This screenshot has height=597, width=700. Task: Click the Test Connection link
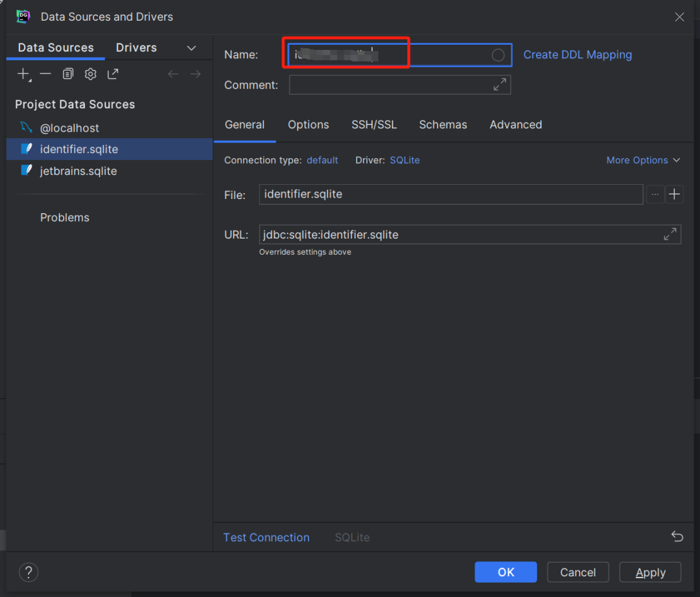266,537
